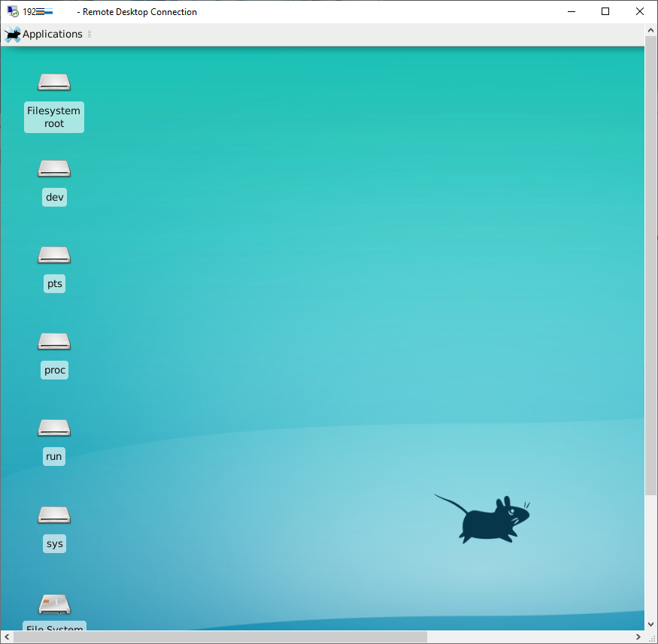Maximize the Remote Desktop Connection window
658x644 pixels.
(605, 12)
